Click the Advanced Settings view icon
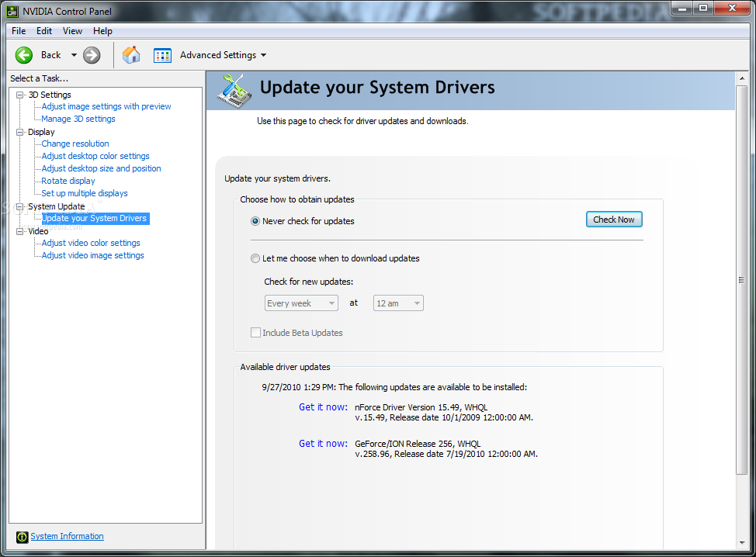This screenshot has width=756, height=557. coord(162,55)
